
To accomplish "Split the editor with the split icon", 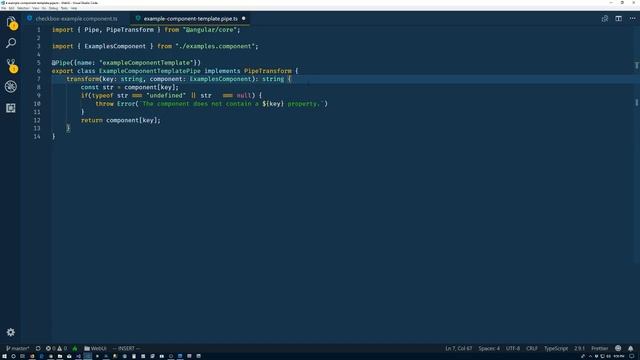I will pos(618,19).
